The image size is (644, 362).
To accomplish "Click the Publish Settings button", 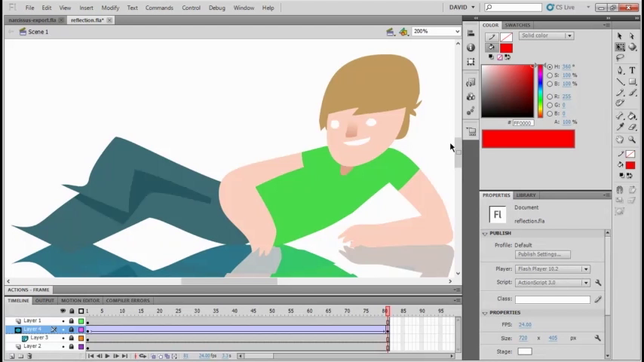I will click(x=542, y=255).
